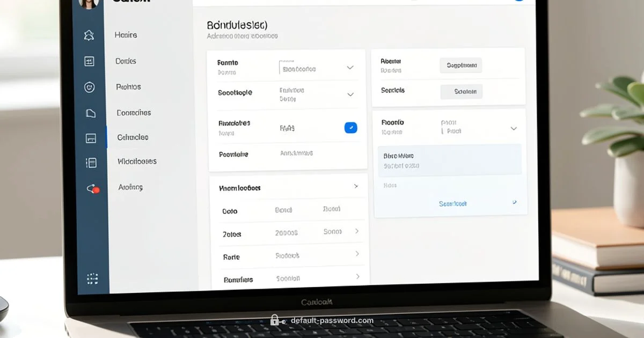The image size is (644, 338).
Task: Click the top-right gray action button
Action: [461, 65]
